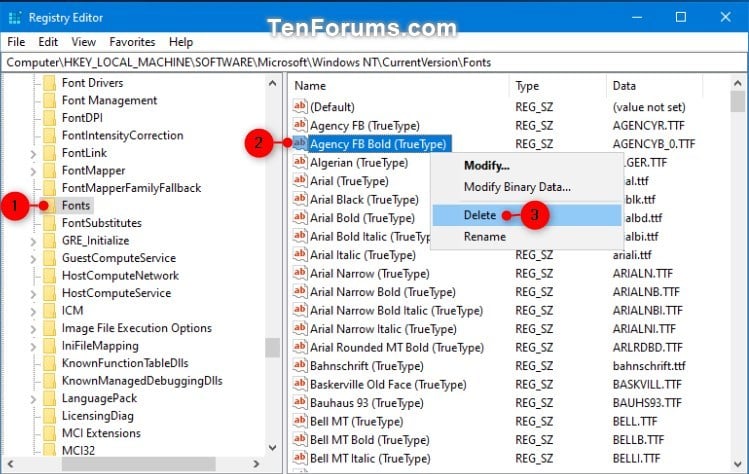Expand the GuestComputeService key
The height and width of the screenshot is (474, 749).
(x=33, y=259)
